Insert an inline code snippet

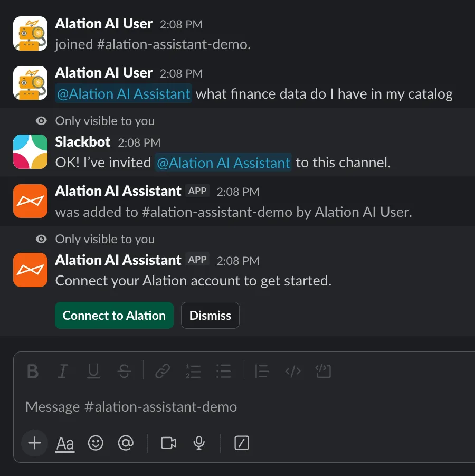click(293, 372)
